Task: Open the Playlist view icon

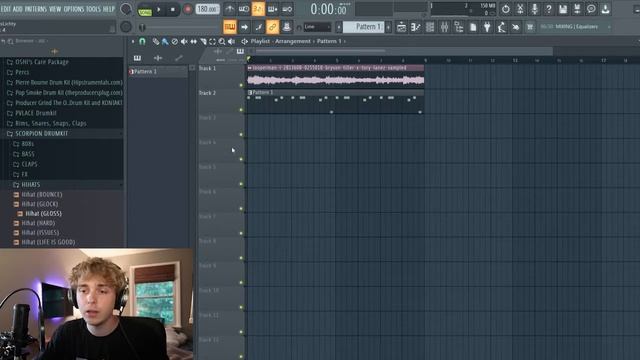Action: [401, 27]
